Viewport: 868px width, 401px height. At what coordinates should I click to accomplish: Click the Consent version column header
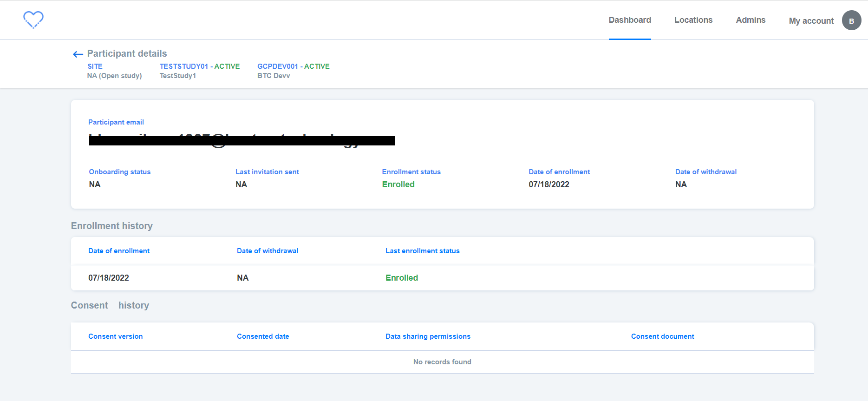coord(116,336)
